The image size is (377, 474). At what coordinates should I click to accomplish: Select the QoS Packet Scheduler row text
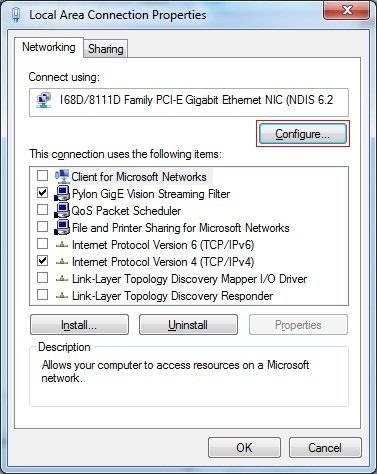126,211
